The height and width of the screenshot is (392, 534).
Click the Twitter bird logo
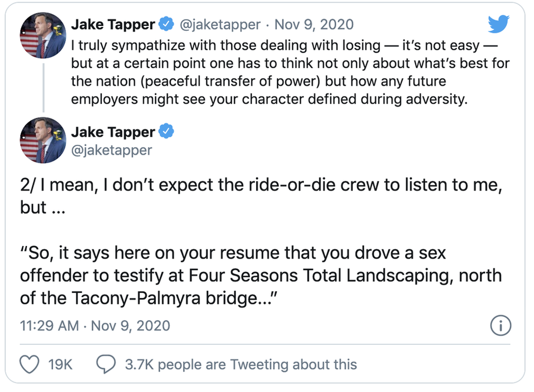pos(498,24)
